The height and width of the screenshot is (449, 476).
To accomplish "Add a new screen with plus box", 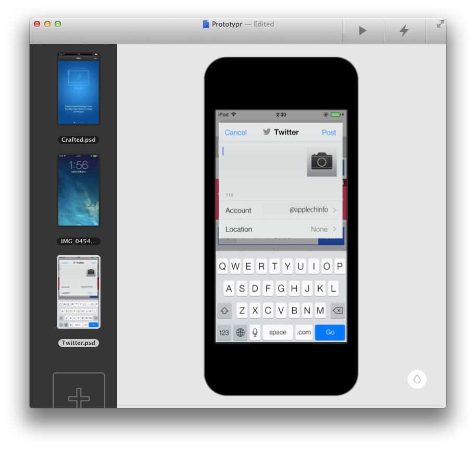I will click(79, 391).
